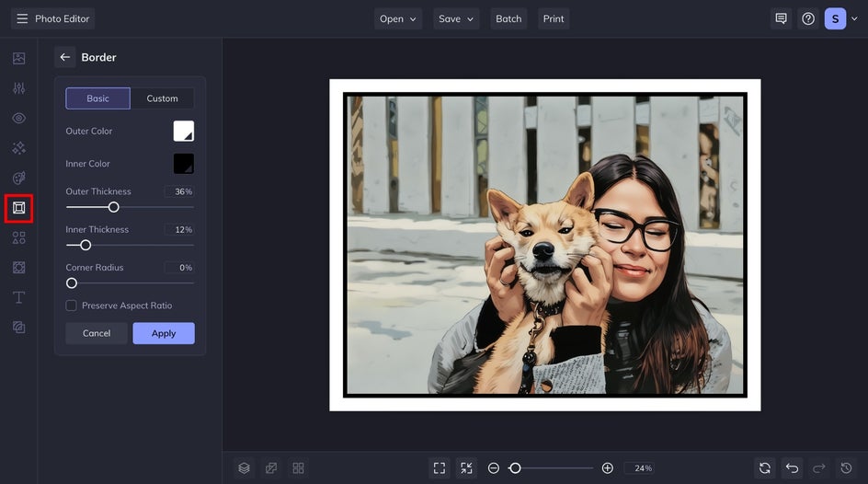The height and width of the screenshot is (484, 868).
Task: Open the Layers panel icon
Action: [x=244, y=468]
